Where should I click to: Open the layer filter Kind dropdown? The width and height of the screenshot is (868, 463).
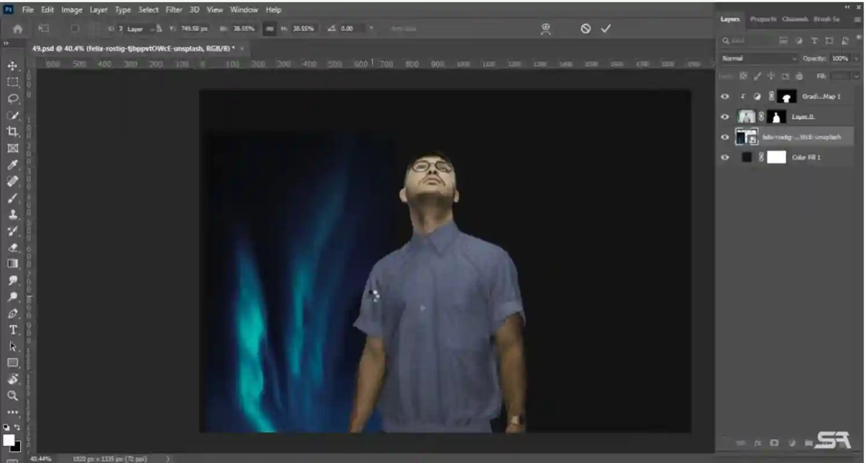click(748, 41)
